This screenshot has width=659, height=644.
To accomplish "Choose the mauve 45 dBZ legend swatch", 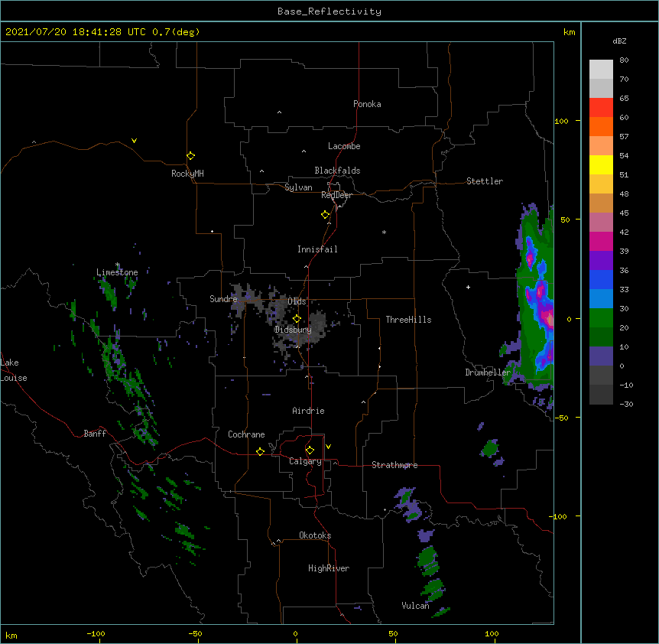I will (601, 222).
